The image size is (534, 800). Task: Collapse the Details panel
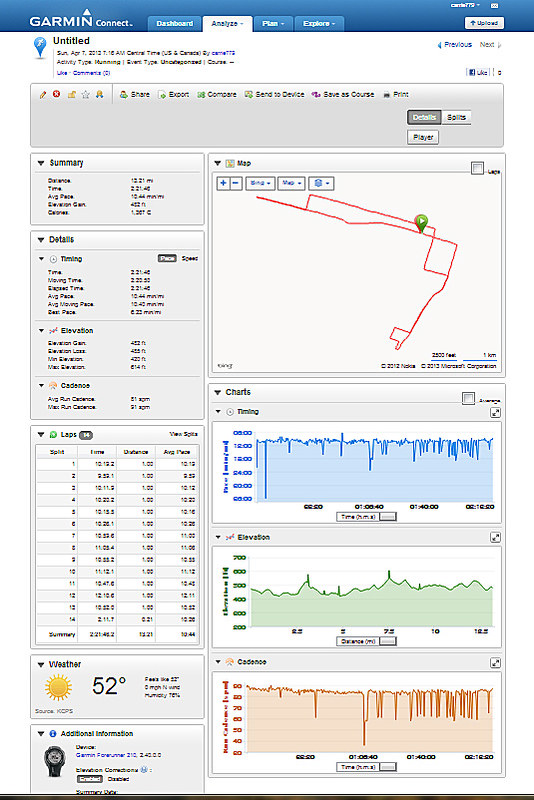41,240
